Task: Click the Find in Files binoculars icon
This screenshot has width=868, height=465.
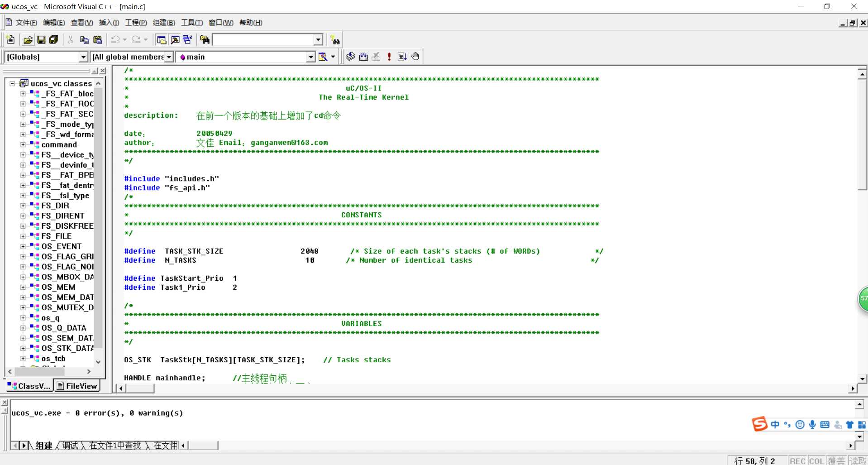Action: [205, 40]
